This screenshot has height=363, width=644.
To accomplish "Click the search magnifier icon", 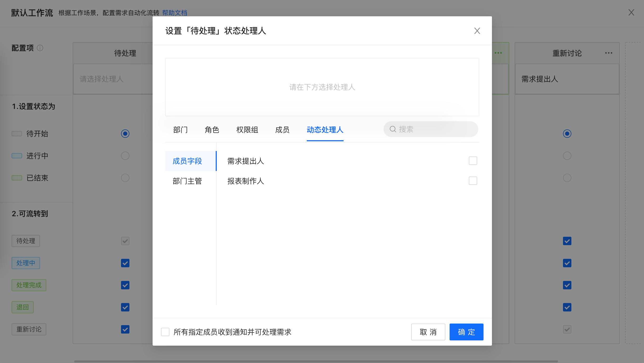I will pos(393,129).
